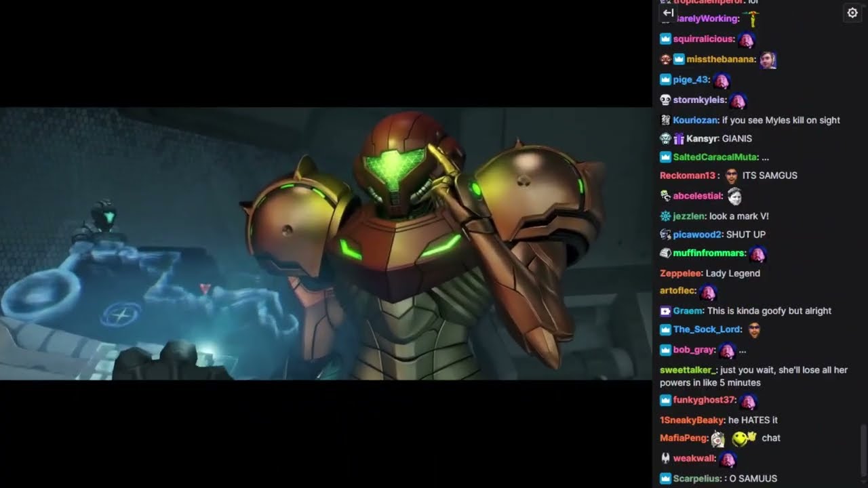Click the message 'Lady Legend'
This screenshot has width=868, height=488.
coord(733,273)
